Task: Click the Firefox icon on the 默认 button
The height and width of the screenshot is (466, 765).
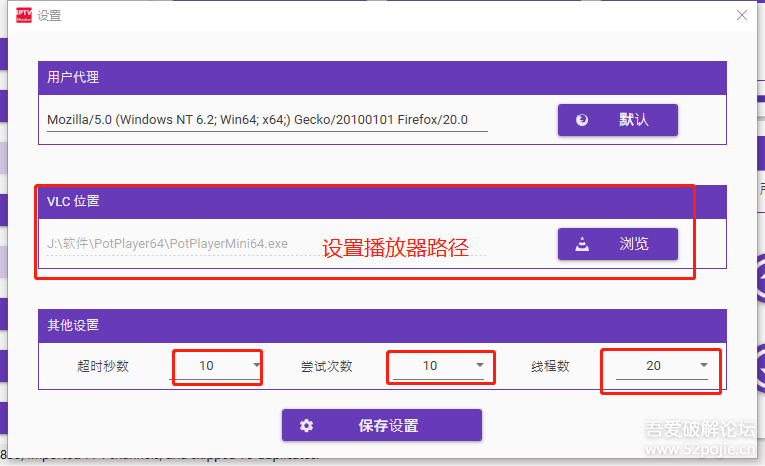Action: (x=583, y=120)
